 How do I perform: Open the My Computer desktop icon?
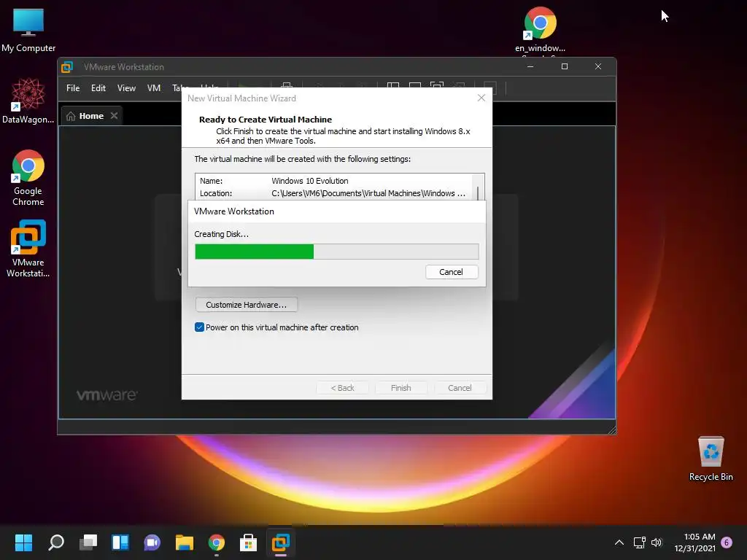(x=28, y=30)
